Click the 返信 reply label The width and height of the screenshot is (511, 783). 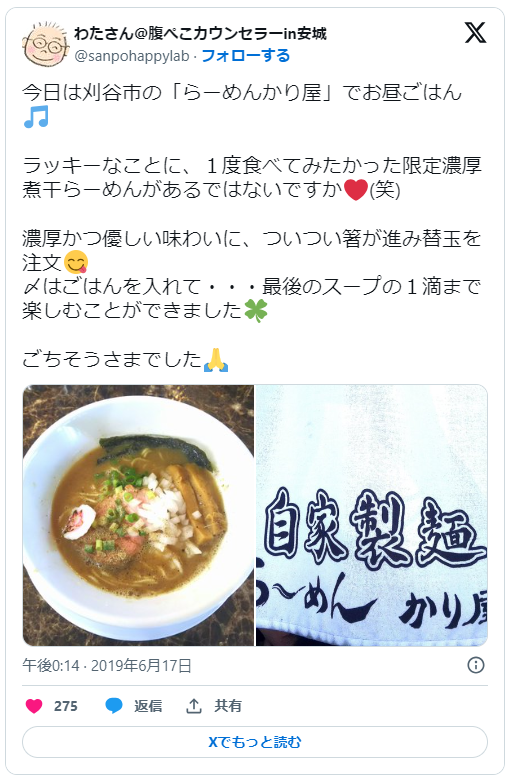point(148,706)
